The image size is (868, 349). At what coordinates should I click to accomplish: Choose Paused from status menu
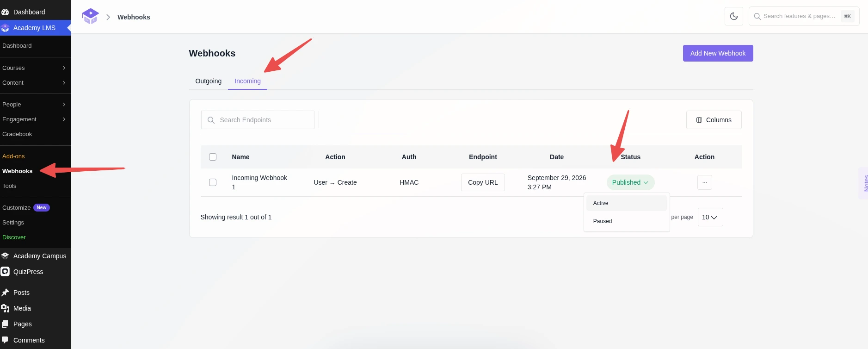(627, 221)
